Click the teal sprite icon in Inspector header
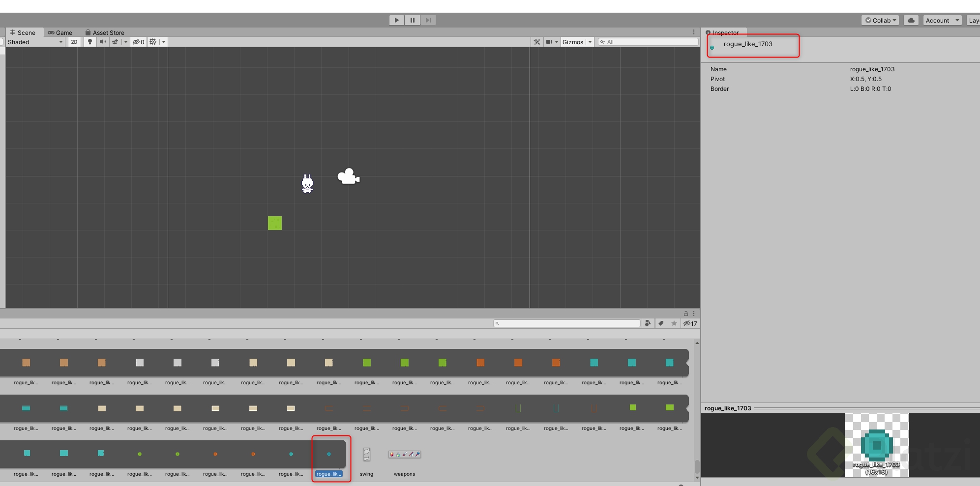 tap(712, 48)
